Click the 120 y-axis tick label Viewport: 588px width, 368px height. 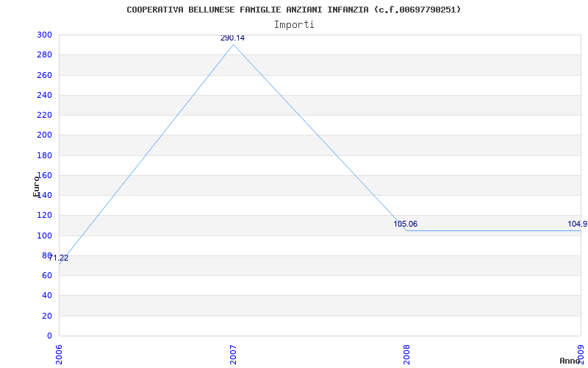(44, 216)
